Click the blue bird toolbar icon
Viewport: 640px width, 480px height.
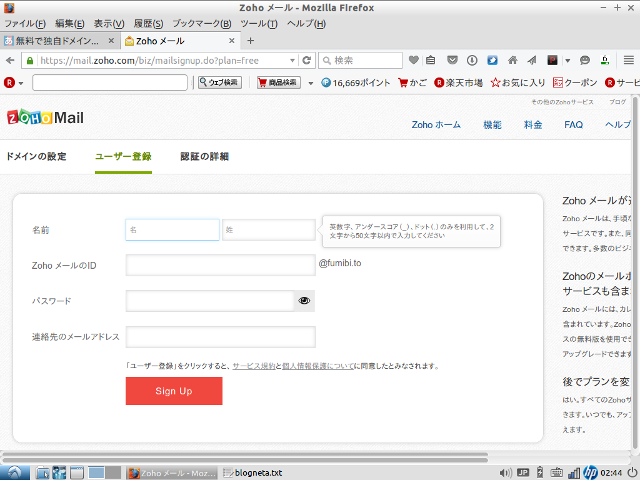492,60
